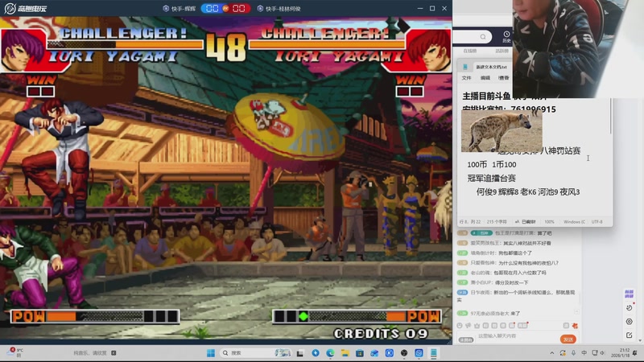Image resolution: width=644 pixels, height=362 pixels.
Task: Click the blue and red 00:00 score indicator
Action: point(225,8)
